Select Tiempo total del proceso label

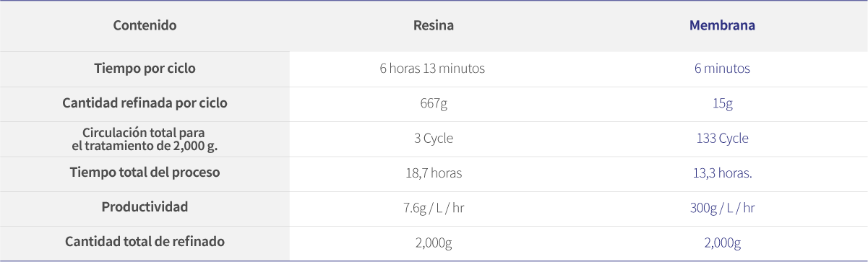[x=145, y=173]
